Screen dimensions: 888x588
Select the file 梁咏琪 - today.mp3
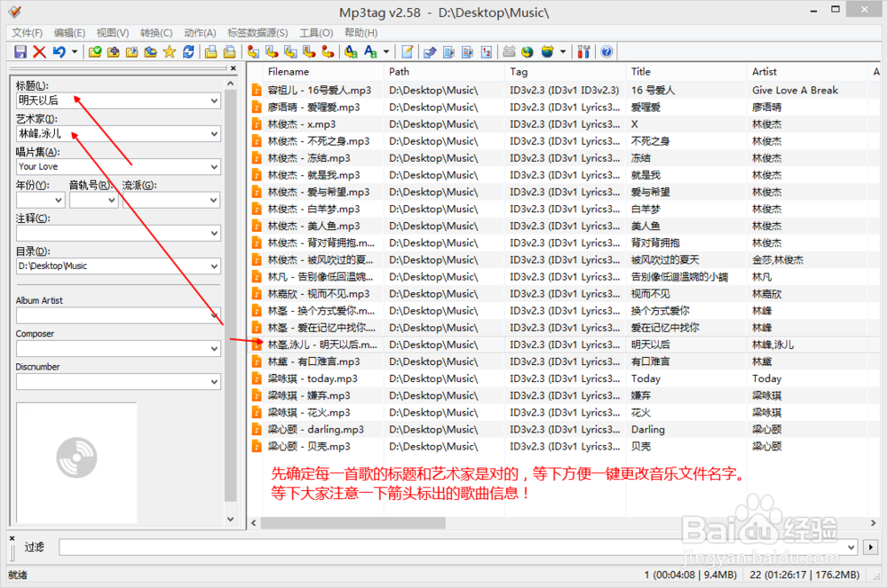pos(313,378)
